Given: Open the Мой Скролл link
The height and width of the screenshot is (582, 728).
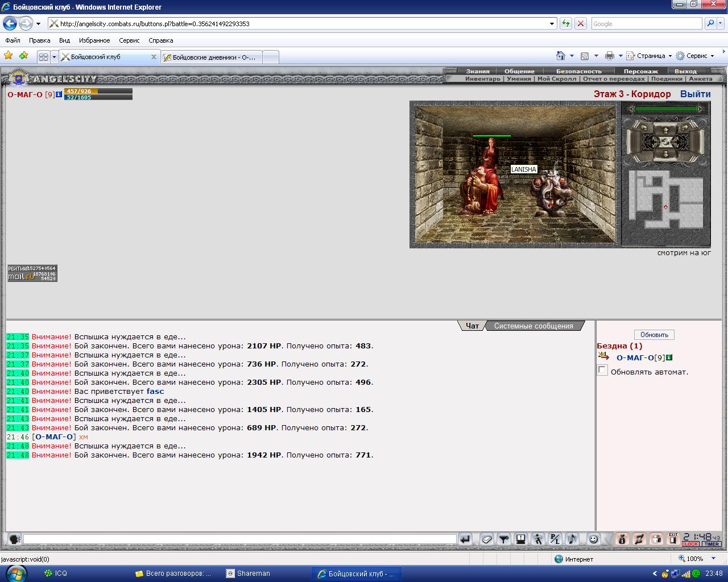Looking at the screenshot, I should [556, 78].
